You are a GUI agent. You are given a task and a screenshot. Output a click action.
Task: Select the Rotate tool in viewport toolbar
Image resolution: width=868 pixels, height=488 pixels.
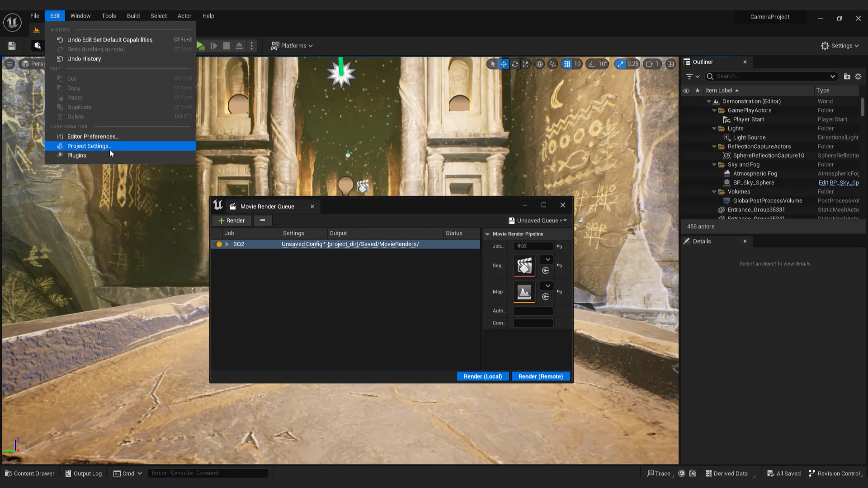515,64
